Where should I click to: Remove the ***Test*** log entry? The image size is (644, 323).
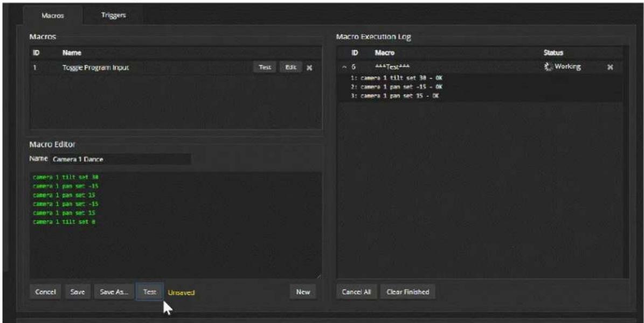coord(611,67)
